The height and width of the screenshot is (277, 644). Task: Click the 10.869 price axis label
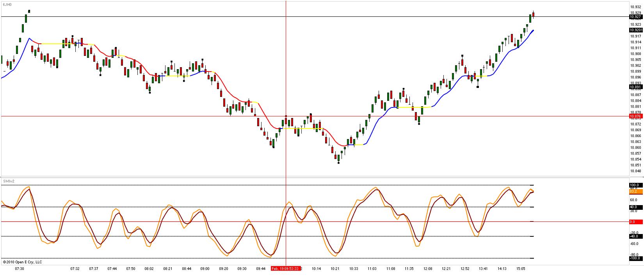coord(635,130)
